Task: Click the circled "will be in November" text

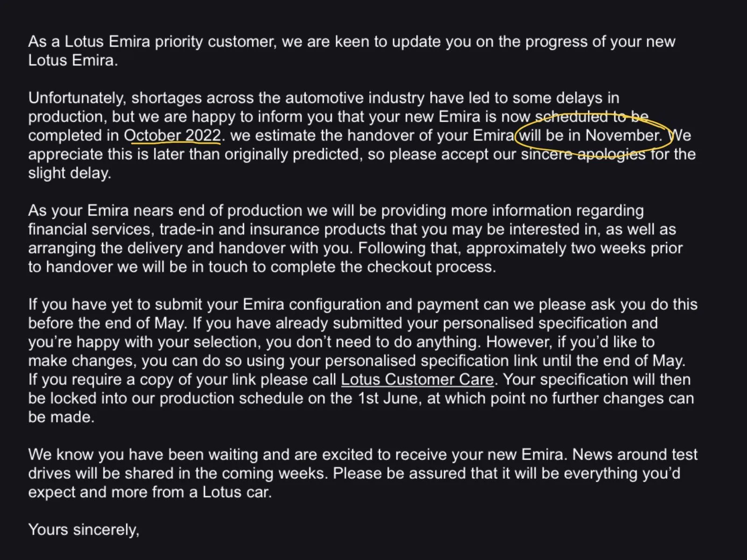Action: [x=591, y=135]
